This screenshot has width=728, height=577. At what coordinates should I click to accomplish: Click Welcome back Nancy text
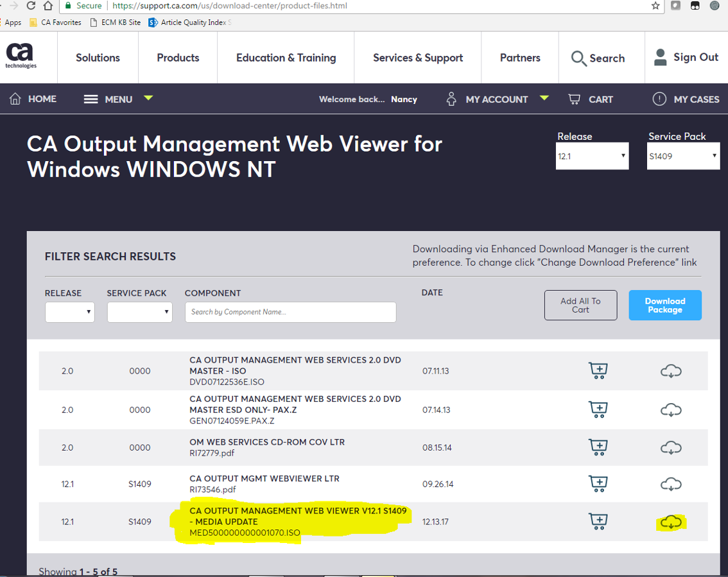[368, 99]
